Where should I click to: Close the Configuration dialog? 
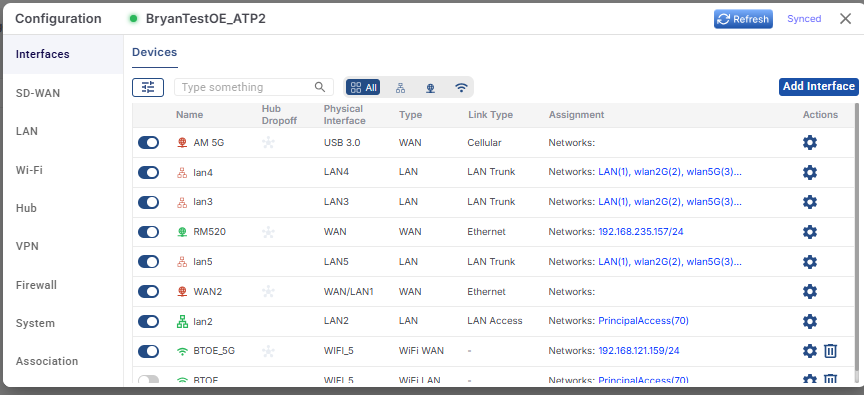(845, 19)
